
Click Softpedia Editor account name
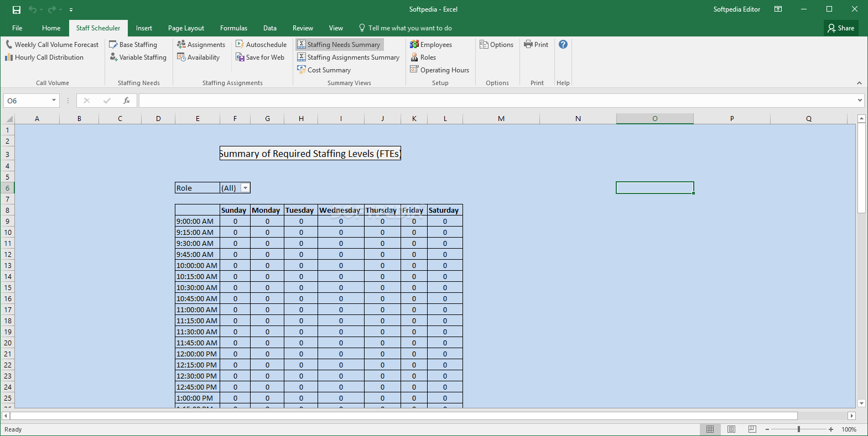737,9
